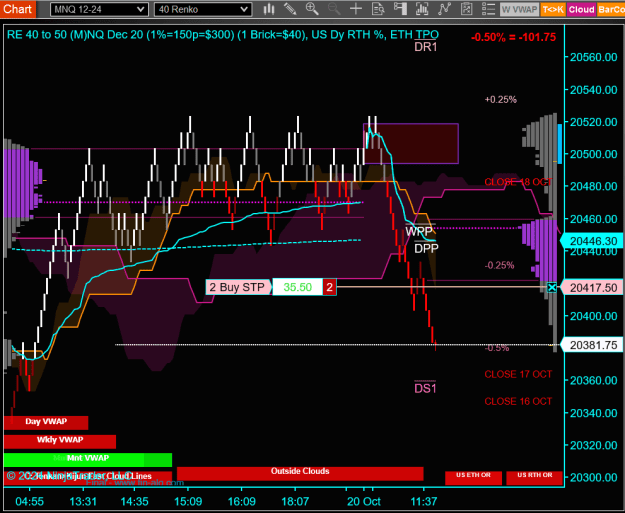Viewport: 625px width, 513px height.
Task: Toggle the W VWAP toolbar button
Action: (519, 10)
